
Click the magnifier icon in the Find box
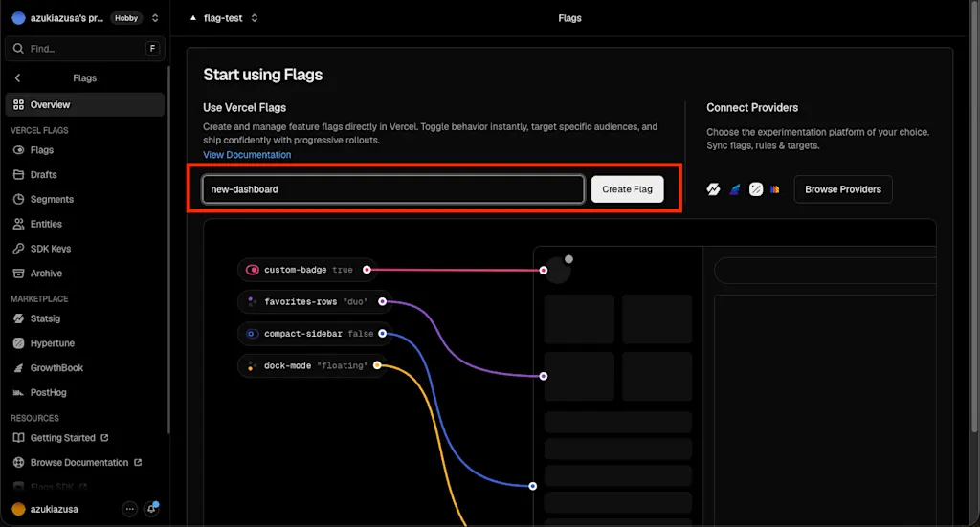pyautogui.click(x=18, y=49)
